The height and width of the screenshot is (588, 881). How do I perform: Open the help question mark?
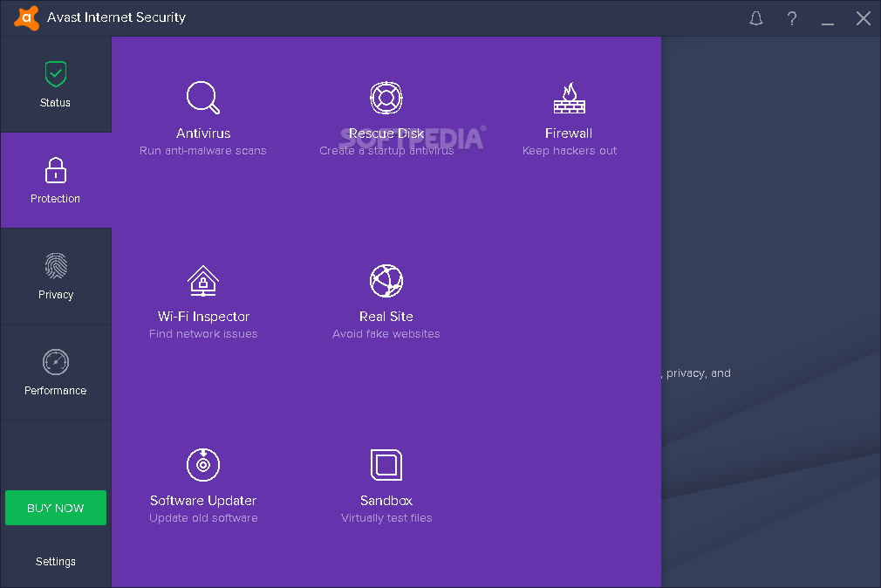pyautogui.click(x=792, y=18)
